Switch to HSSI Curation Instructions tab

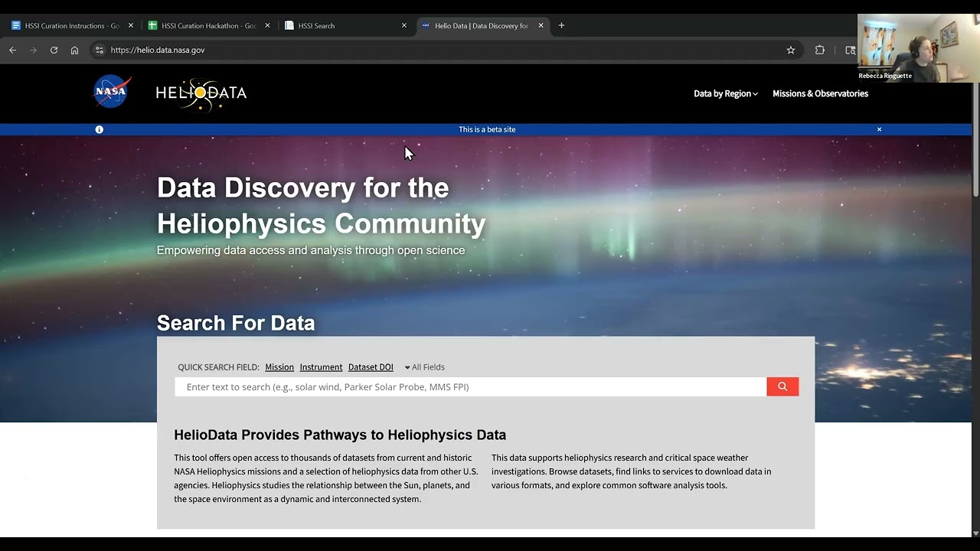tap(72, 25)
